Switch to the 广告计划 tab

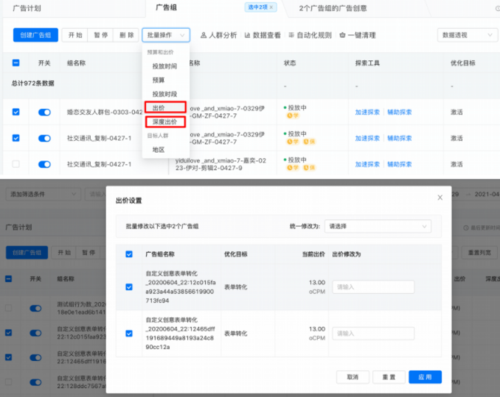pyautogui.click(x=27, y=8)
